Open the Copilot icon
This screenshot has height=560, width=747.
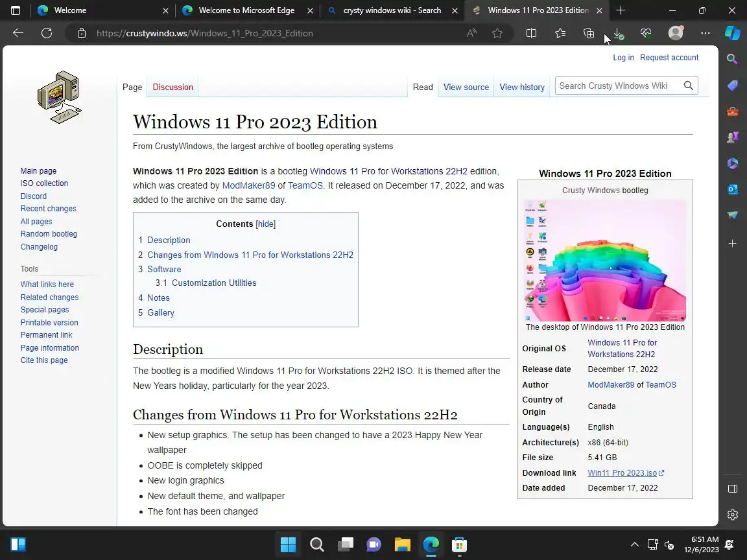(733, 33)
